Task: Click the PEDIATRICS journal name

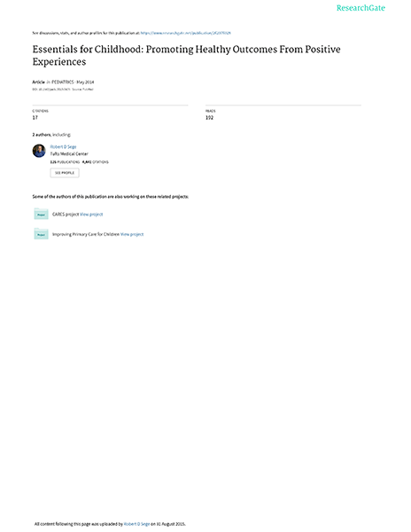Action: (63, 82)
